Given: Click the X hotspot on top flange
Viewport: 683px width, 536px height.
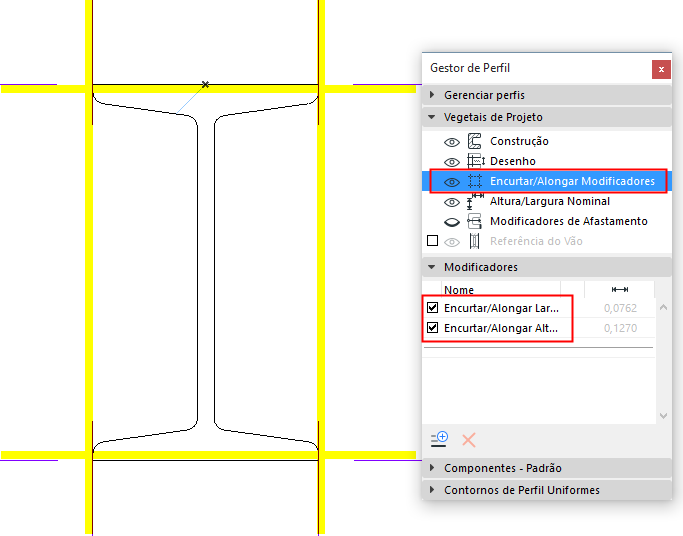Looking at the screenshot, I should coord(205,84).
